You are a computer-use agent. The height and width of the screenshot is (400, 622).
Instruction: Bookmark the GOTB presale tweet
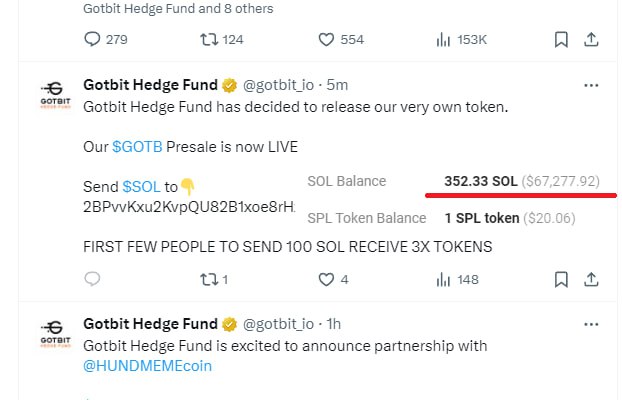[x=561, y=279]
